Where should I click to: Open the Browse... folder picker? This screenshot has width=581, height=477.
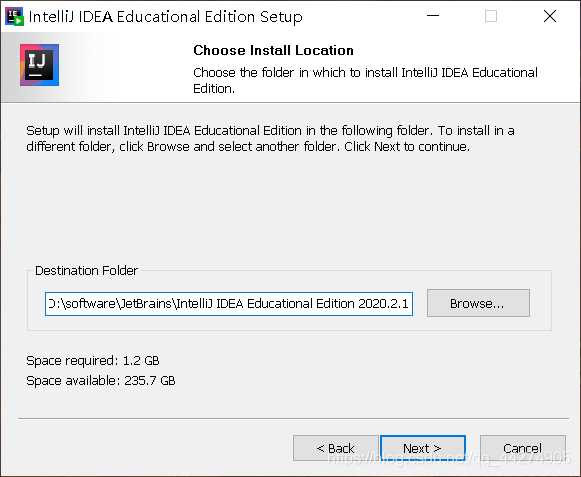pyautogui.click(x=478, y=303)
